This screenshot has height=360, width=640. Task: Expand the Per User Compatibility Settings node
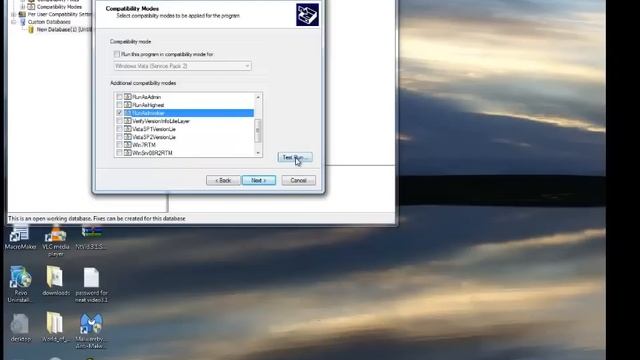[x=13, y=14]
